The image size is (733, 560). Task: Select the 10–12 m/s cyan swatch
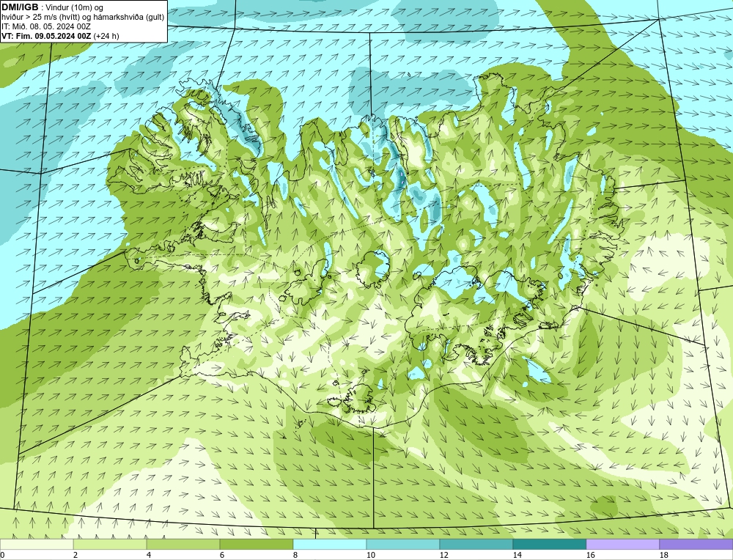click(403, 544)
